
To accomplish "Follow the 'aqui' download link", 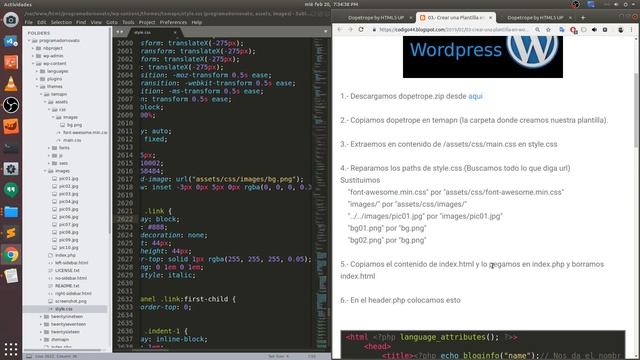I will click(475, 96).
